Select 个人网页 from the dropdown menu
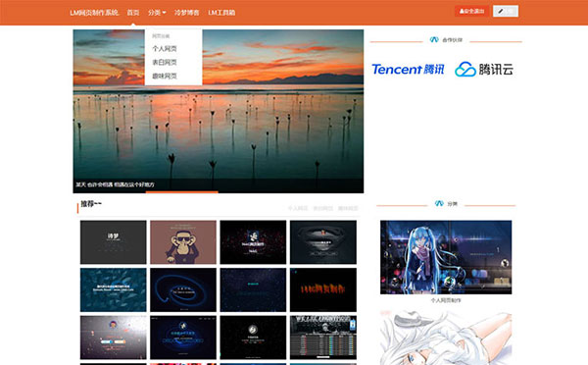 click(165, 49)
